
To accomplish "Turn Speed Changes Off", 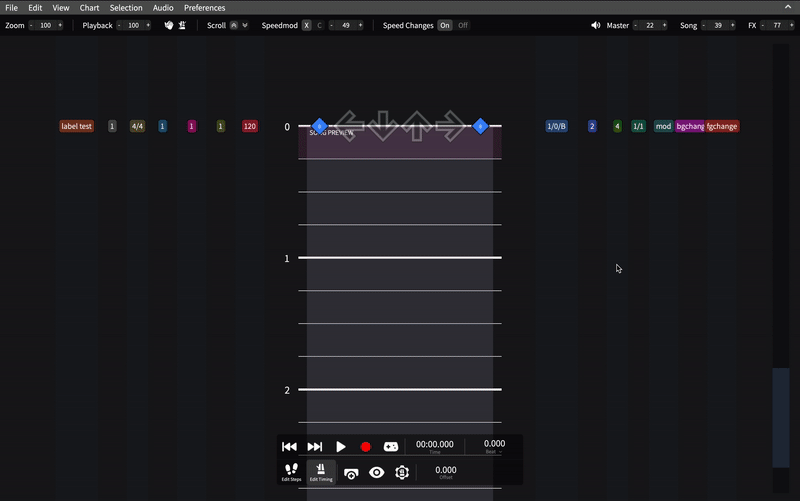I will 463,25.
